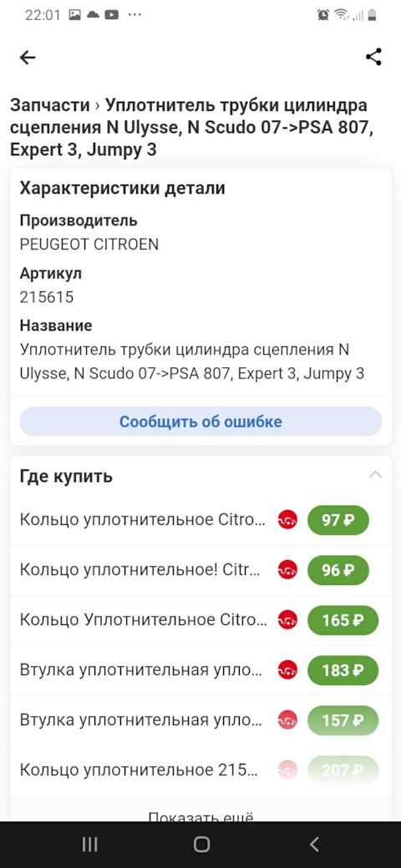Tap the article number 215615
This screenshot has height=868, width=401.
click(x=47, y=297)
